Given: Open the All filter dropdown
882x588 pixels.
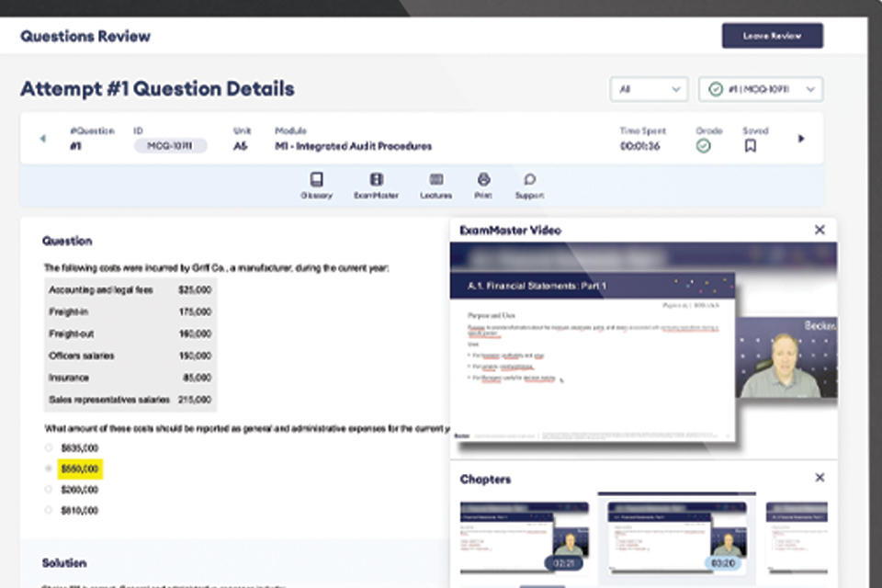Looking at the screenshot, I should pos(649,89).
